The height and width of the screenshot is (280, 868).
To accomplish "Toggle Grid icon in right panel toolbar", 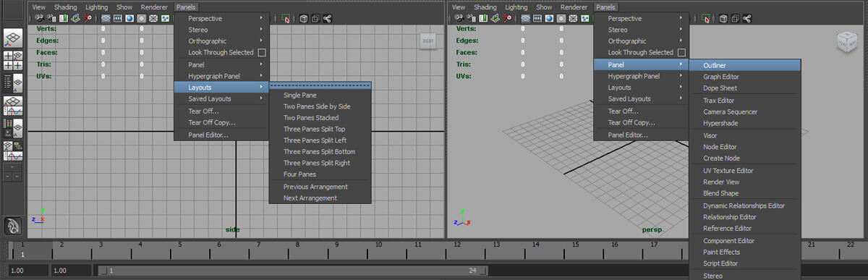I will (x=525, y=18).
